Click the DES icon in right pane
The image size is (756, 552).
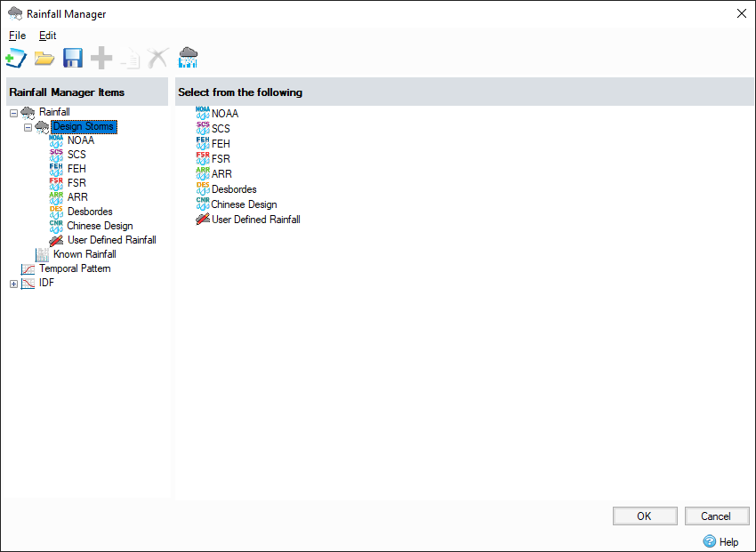pyautogui.click(x=203, y=188)
